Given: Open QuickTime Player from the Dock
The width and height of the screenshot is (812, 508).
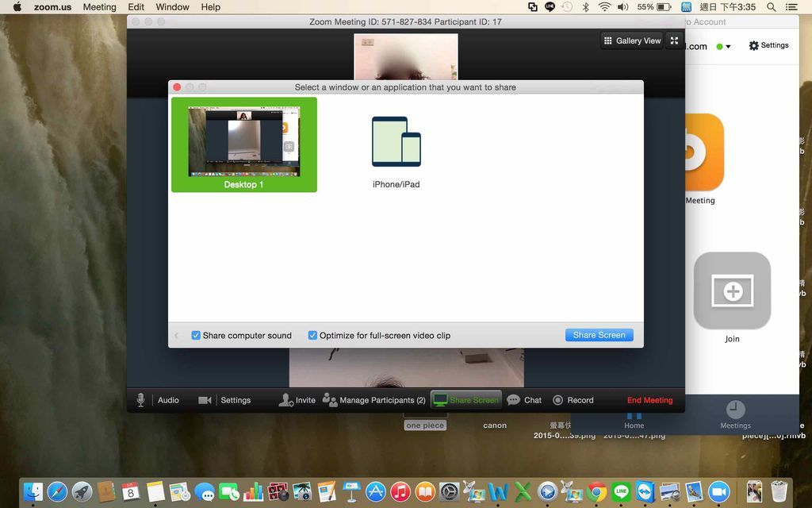Looking at the screenshot, I should coord(547,491).
